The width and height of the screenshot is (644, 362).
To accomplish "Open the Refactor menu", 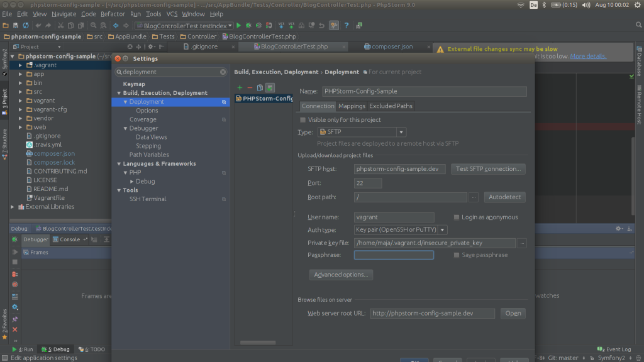I will pyautogui.click(x=113, y=14).
